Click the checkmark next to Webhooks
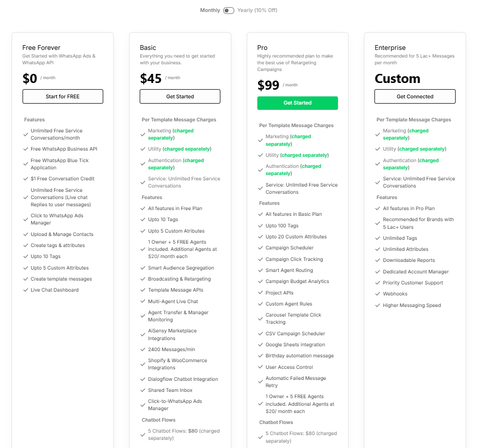This screenshot has width=482, height=448. 377,294
